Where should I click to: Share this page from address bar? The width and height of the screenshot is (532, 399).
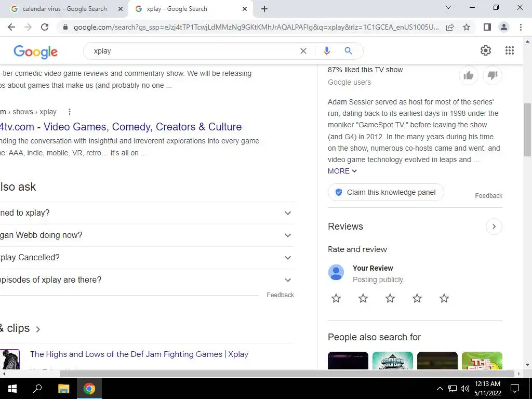[450, 27]
